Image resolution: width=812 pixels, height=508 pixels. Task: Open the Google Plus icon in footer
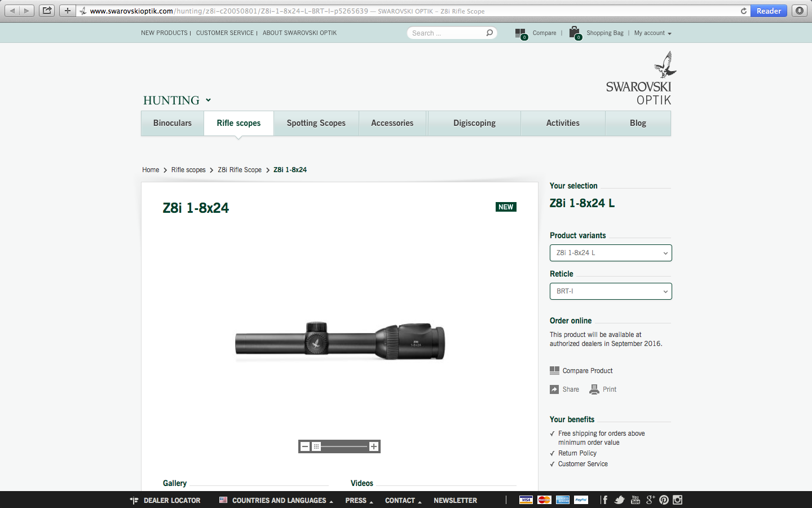650,500
